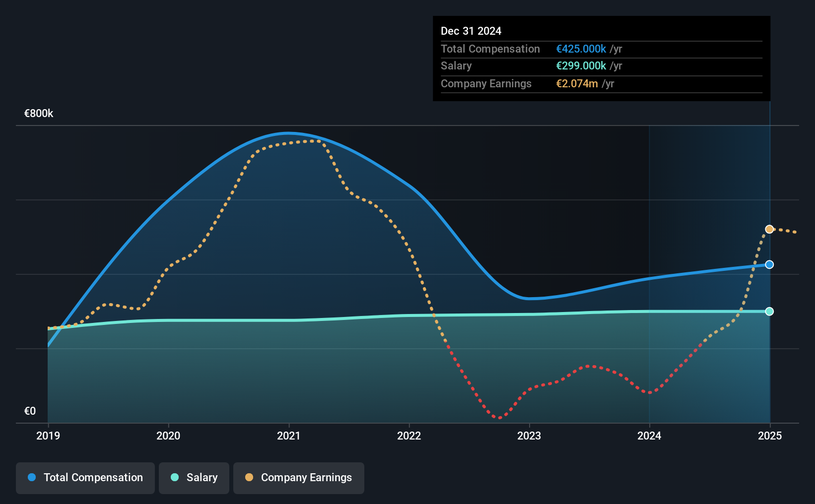Click the teal Salary legend dot
Image resolution: width=815 pixels, height=504 pixels.
click(x=175, y=477)
